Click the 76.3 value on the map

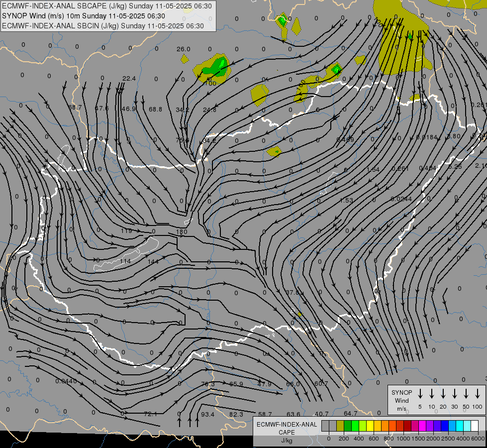point(208,384)
